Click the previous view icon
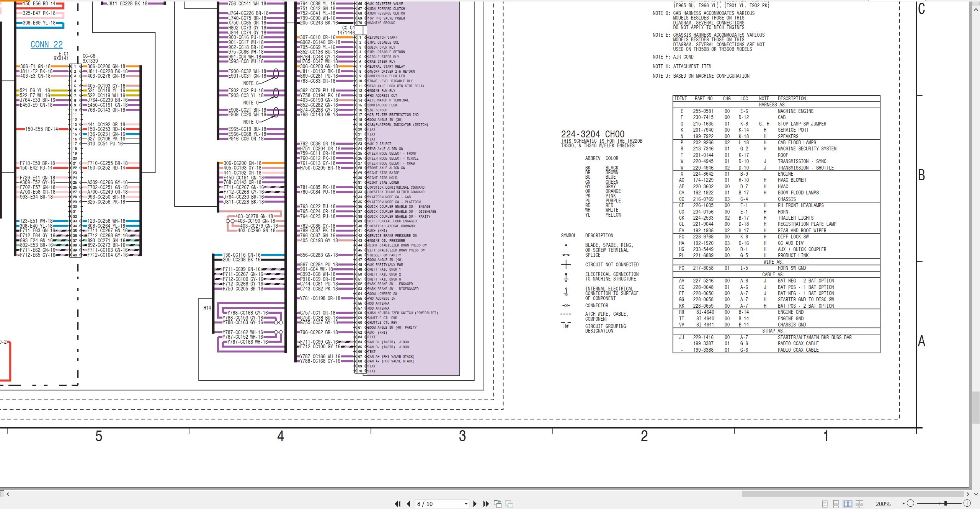The image size is (980, 509). (498, 504)
